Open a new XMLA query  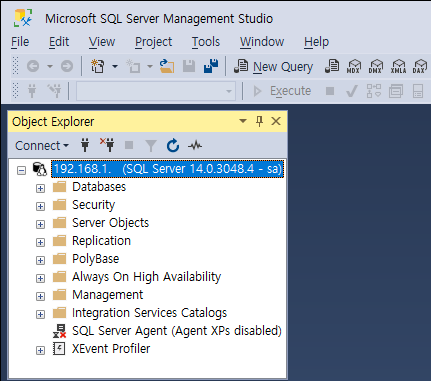pyautogui.click(x=398, y=66)
